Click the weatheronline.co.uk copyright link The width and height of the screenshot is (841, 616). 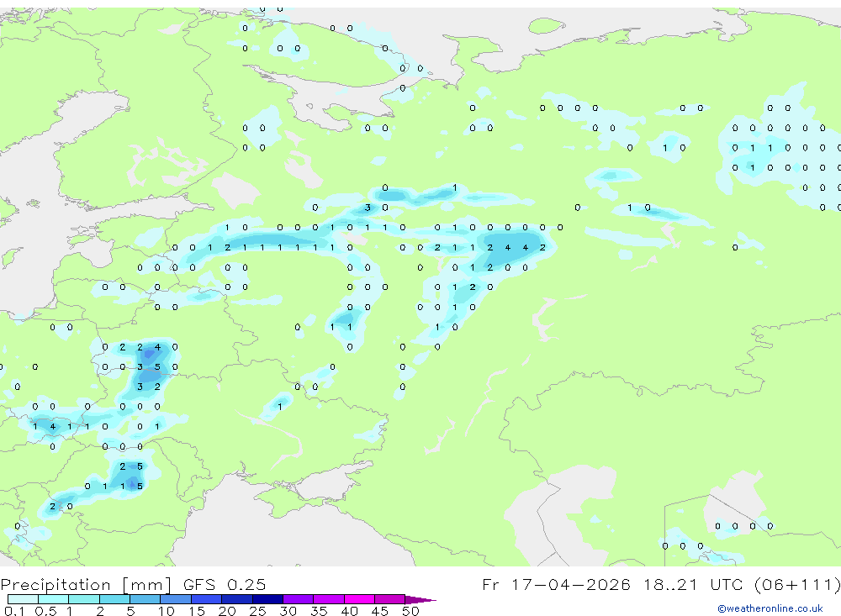click(770, 608)
